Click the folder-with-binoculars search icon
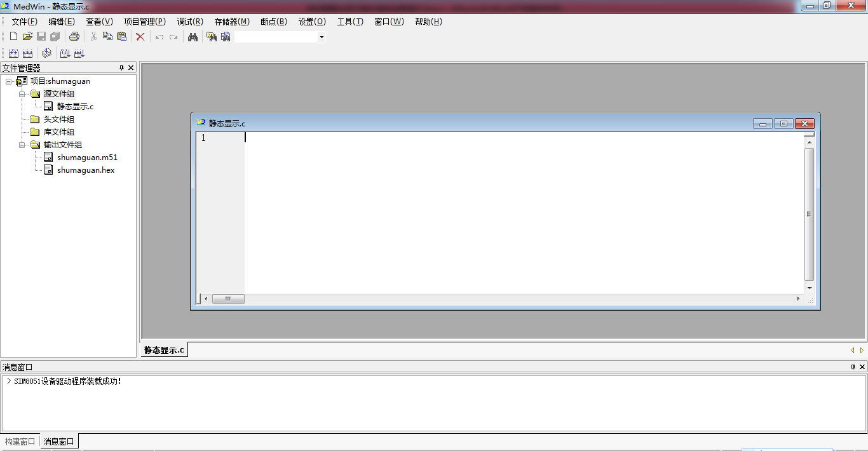This screenshot has width=868, height=451. tap(212, 37)
